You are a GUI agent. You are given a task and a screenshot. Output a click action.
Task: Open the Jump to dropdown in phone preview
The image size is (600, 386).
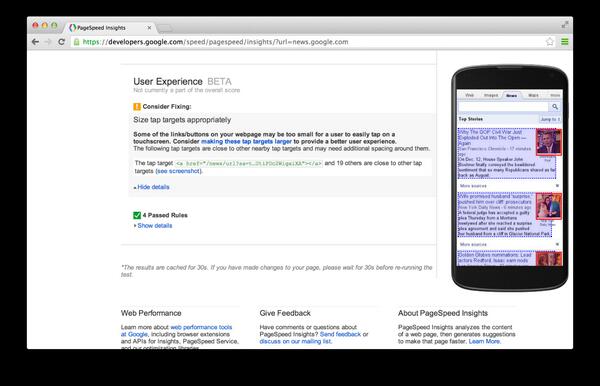click(x=550, y=119)
